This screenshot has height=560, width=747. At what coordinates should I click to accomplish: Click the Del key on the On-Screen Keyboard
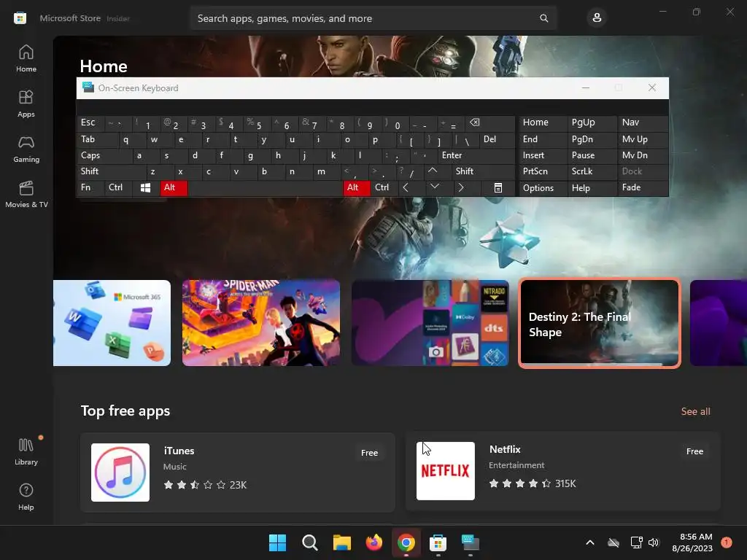(497, 139)
